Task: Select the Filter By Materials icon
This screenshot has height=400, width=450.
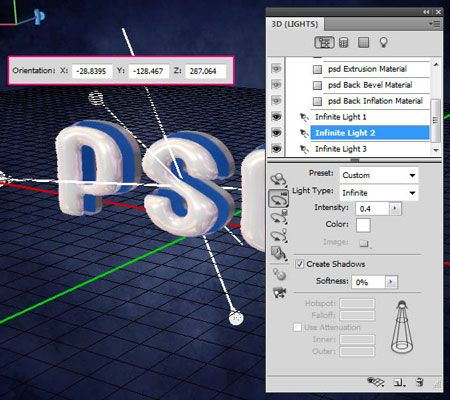Action: point(363,43)
